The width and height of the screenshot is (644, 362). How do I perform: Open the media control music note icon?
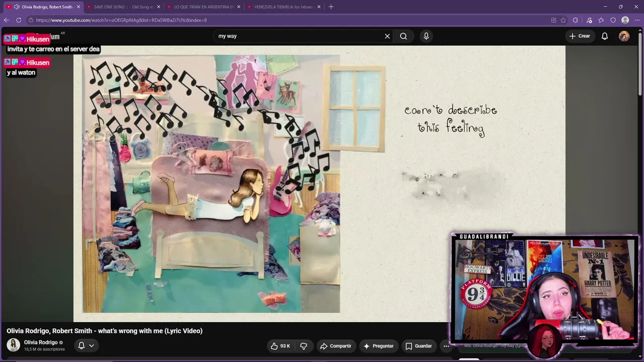coord(589,20)
